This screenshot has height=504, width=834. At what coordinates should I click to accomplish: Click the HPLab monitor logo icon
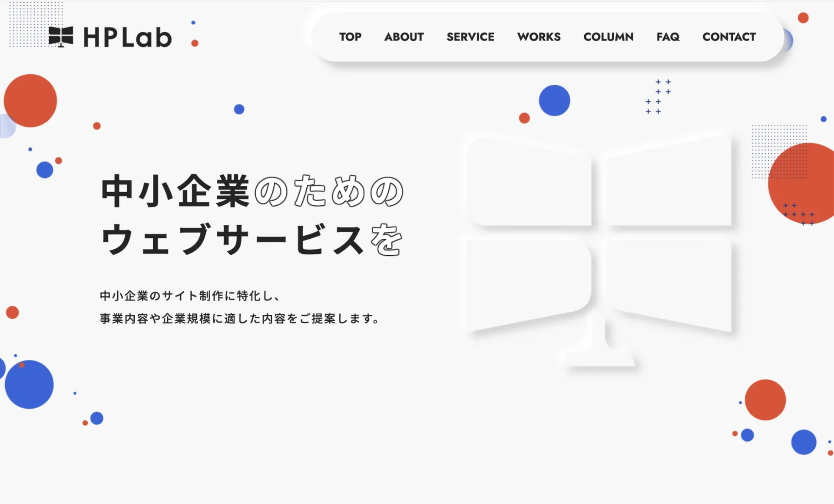coord(61,36)
